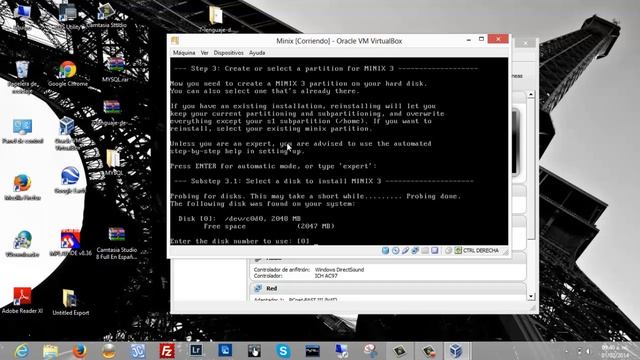Select the Untitled Export desktop folder
This screenshot has height=360, width=640.
click(71, 302)
